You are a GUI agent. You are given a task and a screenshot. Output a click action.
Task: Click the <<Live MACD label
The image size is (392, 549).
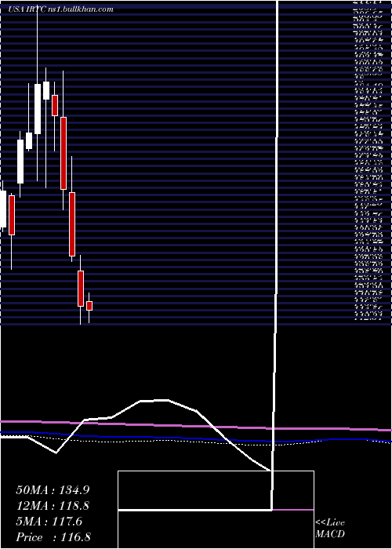330,529
